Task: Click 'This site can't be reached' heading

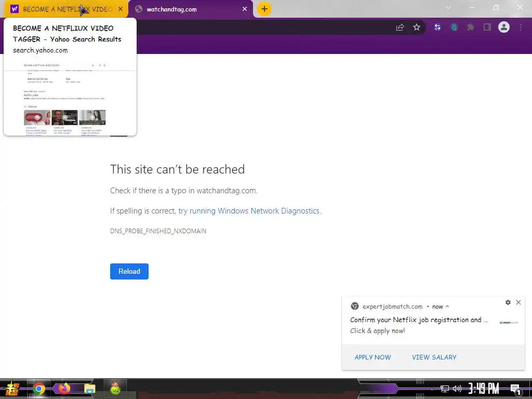Action: click(178, 169)
